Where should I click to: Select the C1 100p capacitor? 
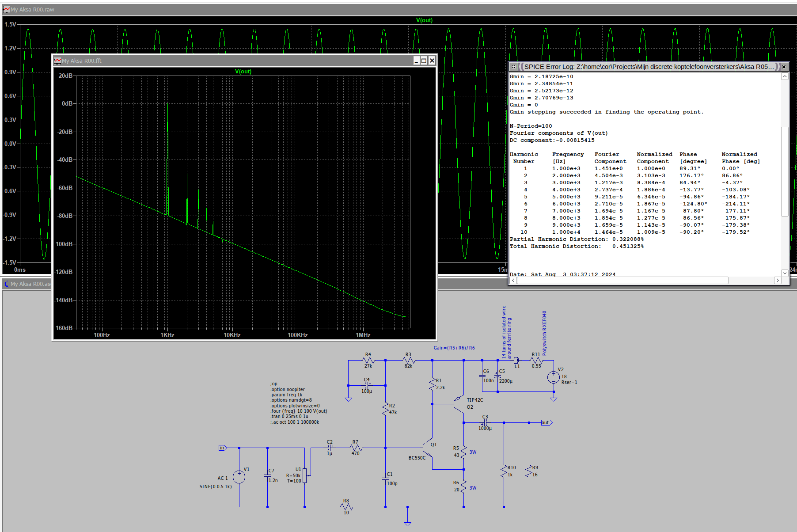tap(385, 479)
